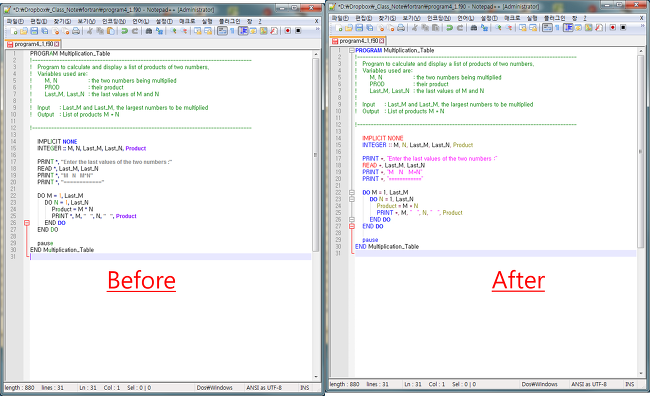Toggle Word Wrap in Before window toolbar
This screenshot has height=396, width=650.
pos(223,31)
